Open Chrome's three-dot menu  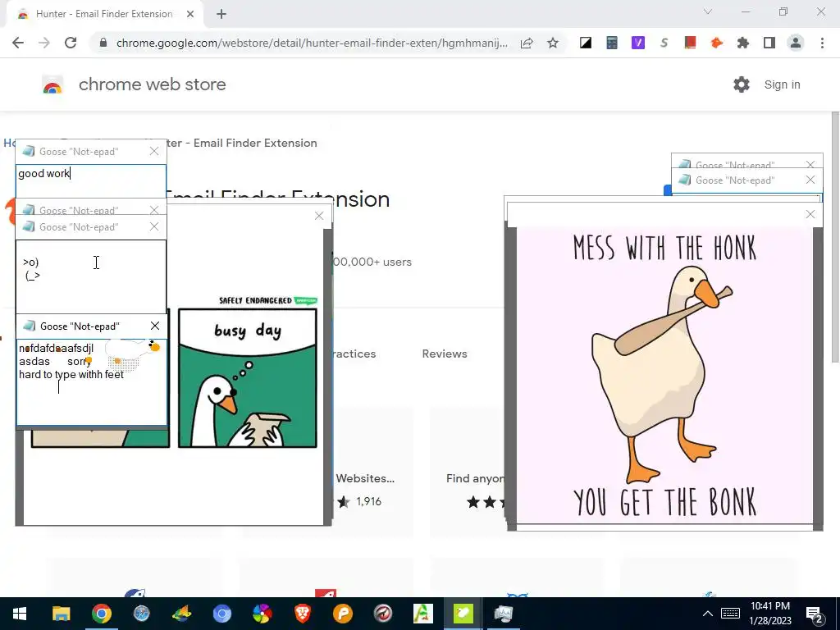tap(822, 43)
